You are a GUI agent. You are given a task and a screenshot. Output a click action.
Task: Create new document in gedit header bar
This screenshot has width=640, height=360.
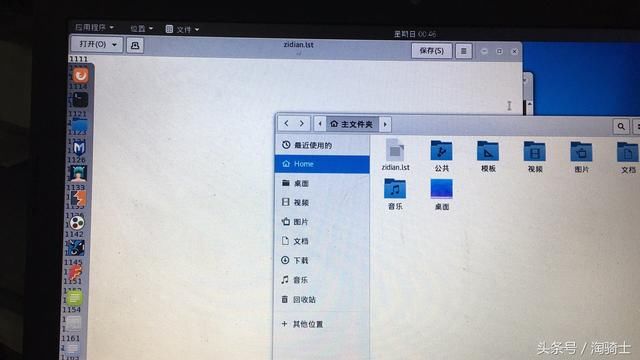[135, 45]
